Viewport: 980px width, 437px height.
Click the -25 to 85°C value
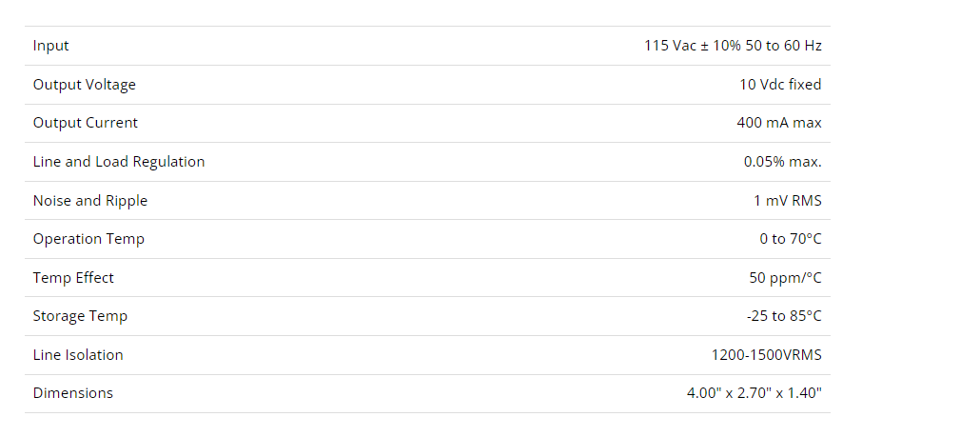(784, 316)
